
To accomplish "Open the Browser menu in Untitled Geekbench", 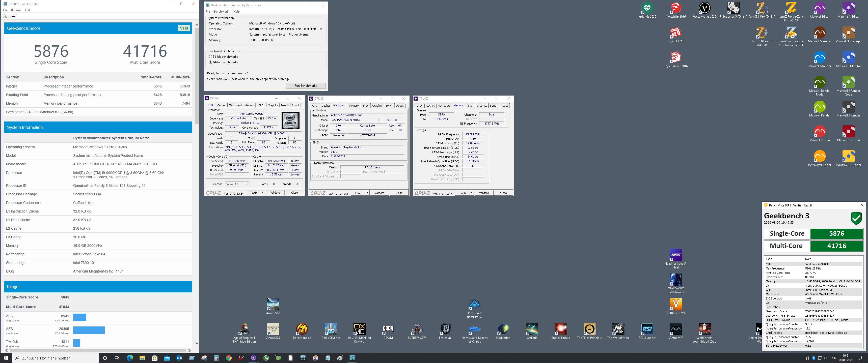I will point(16,10).
